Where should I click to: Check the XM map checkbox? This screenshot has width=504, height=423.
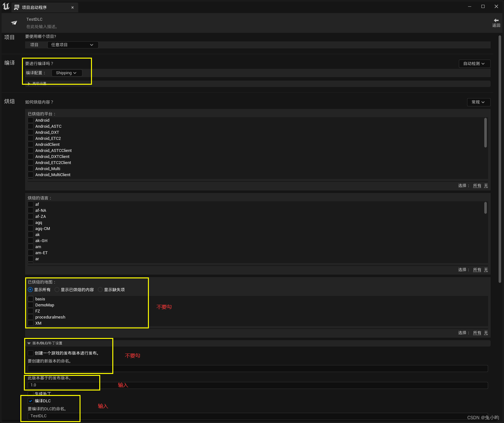(31, 323)
